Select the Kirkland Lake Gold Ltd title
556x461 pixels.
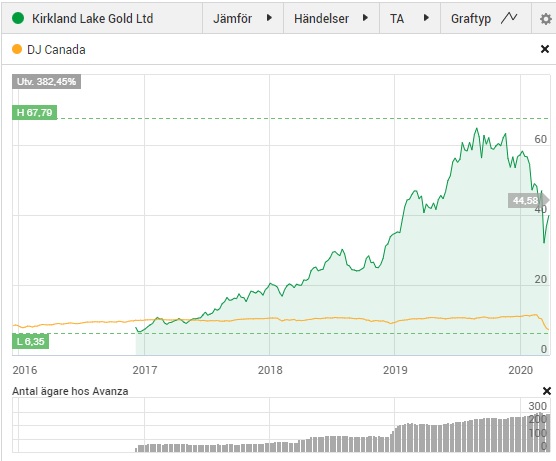click(x=92, y=18)
